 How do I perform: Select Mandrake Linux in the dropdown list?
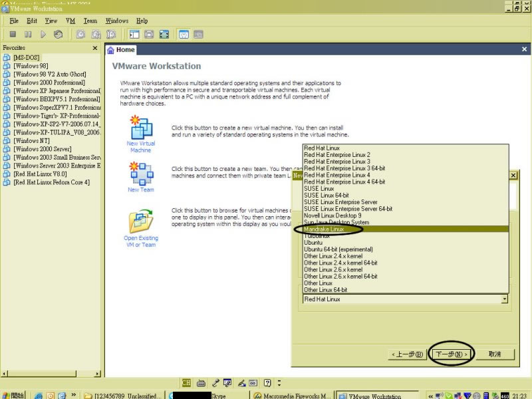(406, 229)
